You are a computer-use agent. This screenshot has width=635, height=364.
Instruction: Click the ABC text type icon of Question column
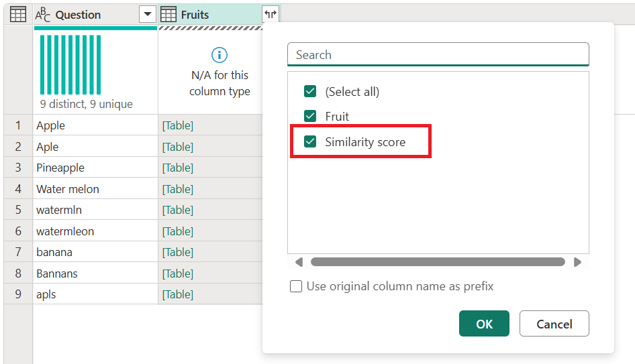(x=42, y=15)
